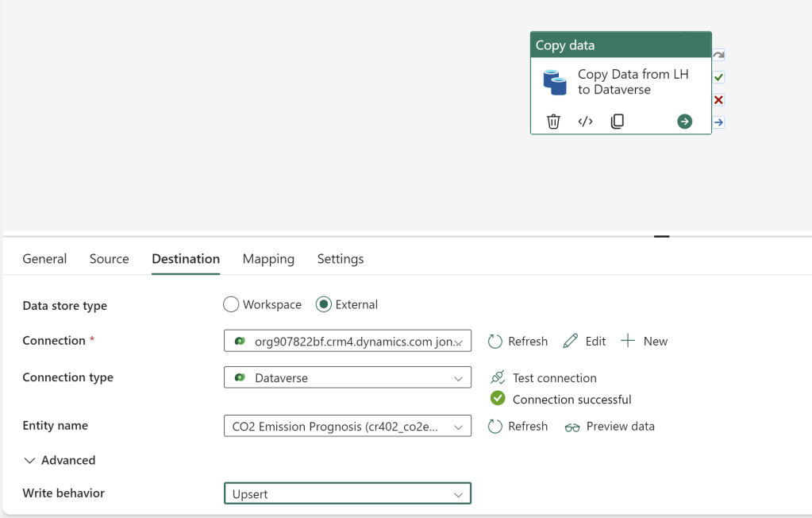Viewport: 812px width, 518px height.
Task: Clone the Copy data activity
Action: (x=617, y=122)
